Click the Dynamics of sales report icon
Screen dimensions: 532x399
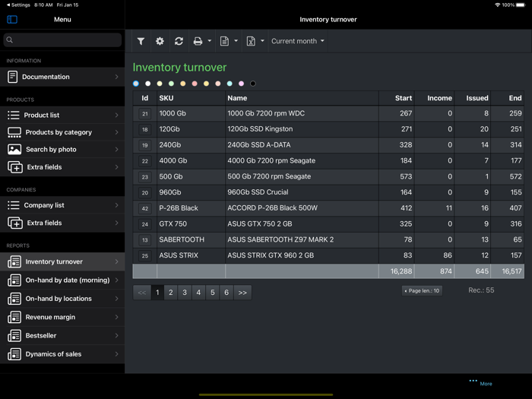coord(14,354)
